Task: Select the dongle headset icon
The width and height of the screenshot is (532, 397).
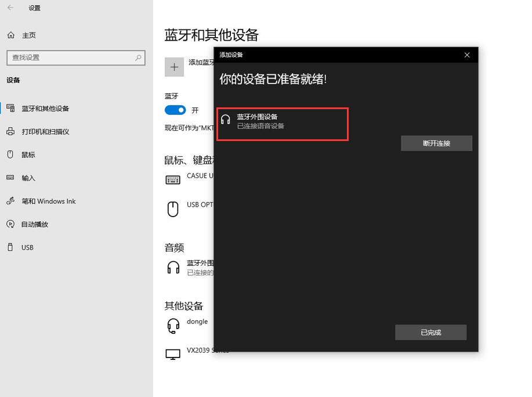Action: 173,326
